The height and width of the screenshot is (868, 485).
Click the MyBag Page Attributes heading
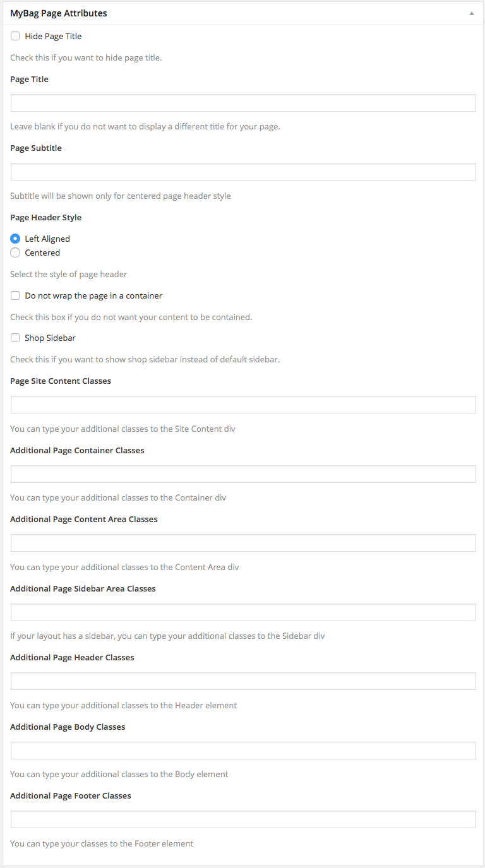(59, 13)
